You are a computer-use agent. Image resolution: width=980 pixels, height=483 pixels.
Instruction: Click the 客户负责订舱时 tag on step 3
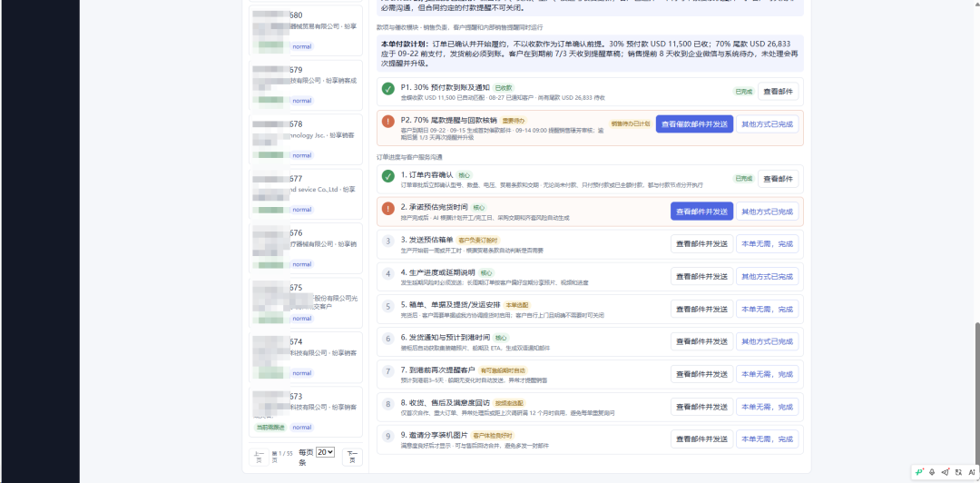click(x=478, y=241)
